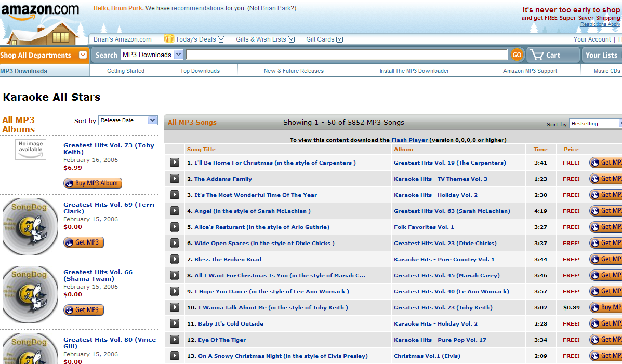This screenshot has height=364, width=622.
Task: Sort songs by Album column header
Action: click(403, 149)
